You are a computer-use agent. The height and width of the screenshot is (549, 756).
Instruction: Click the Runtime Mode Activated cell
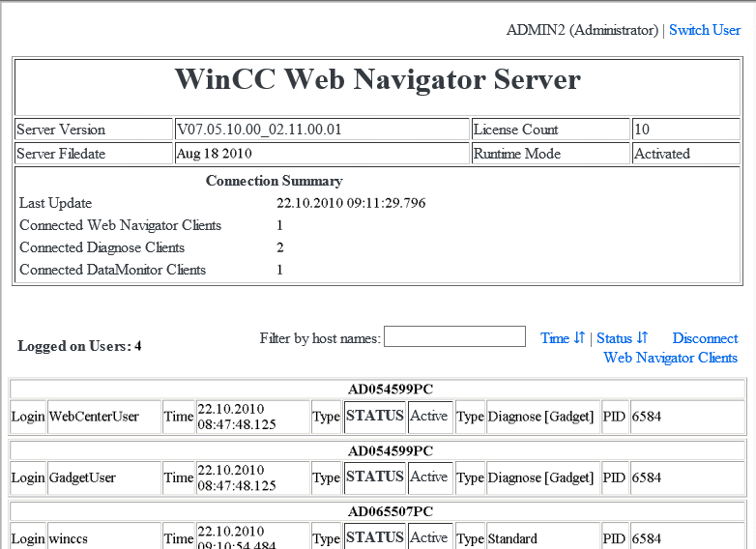click(662, 154)
